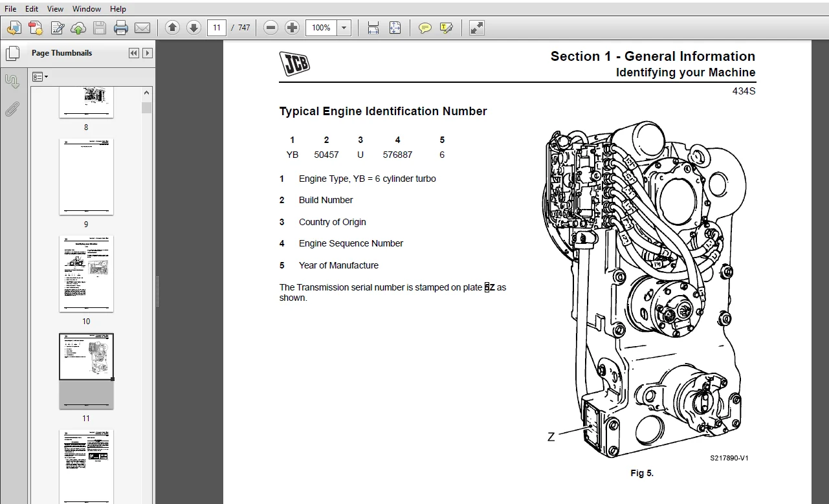829x504 pixels.
Task: Open the Bookmarks/Destinations navigation icon
Action: tap(12, 82)
